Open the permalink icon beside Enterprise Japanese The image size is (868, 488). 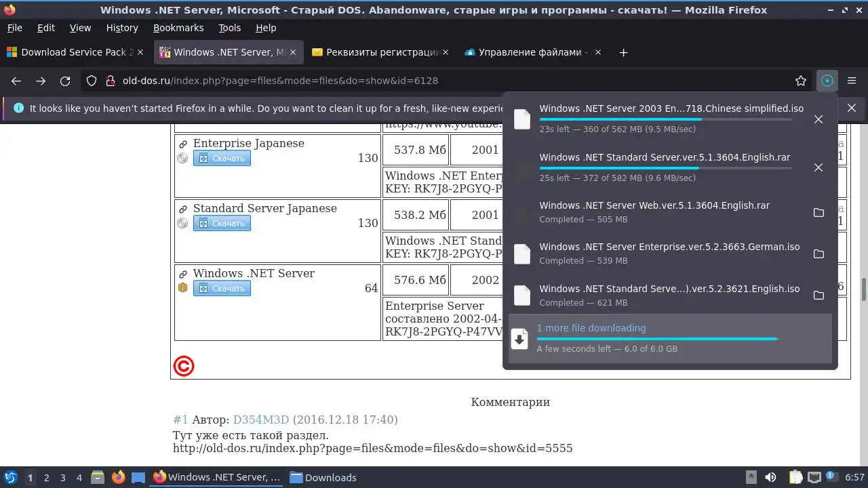183,144
